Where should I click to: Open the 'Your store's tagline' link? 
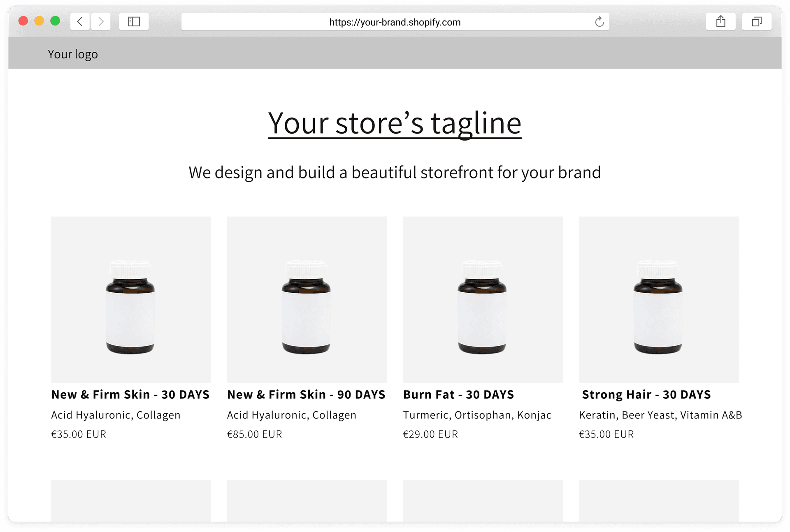pyautogui.click(x=395, y=123)
